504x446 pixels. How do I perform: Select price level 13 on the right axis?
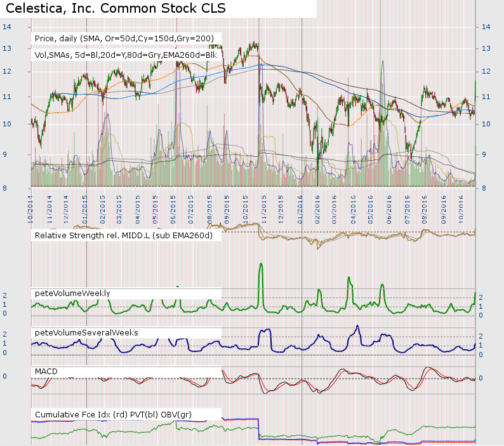486,48
